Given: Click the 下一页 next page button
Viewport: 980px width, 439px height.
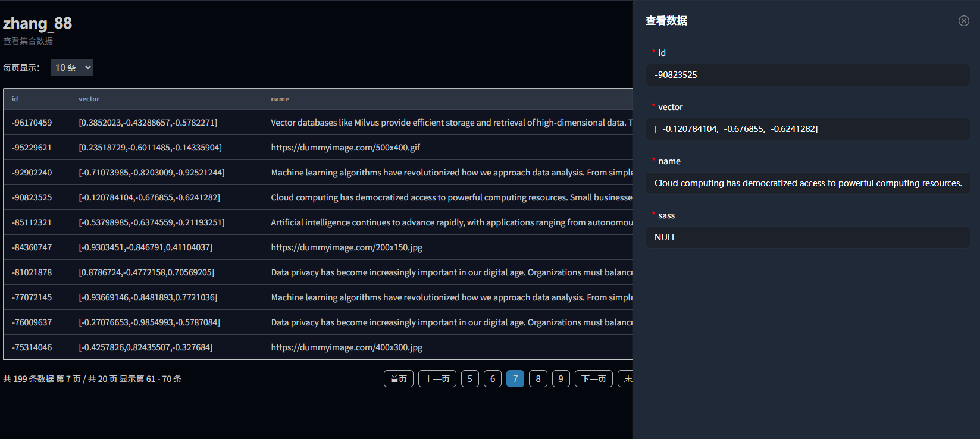Looking at the screenshot, I should point(593,379).
